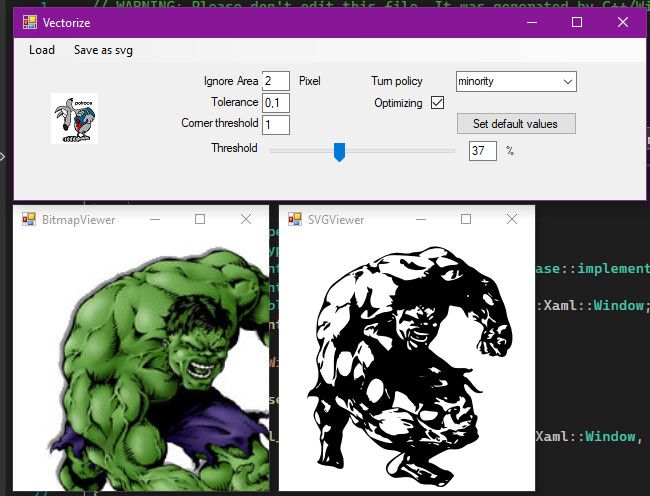Click the SVGViewer window app icon
The image size is (650, 496).
[x=295, y=219]
